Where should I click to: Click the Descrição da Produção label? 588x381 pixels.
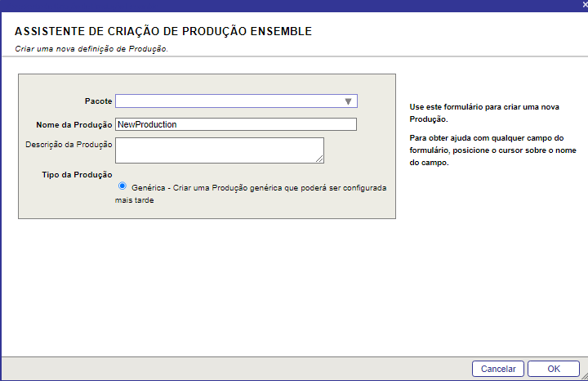69,145
